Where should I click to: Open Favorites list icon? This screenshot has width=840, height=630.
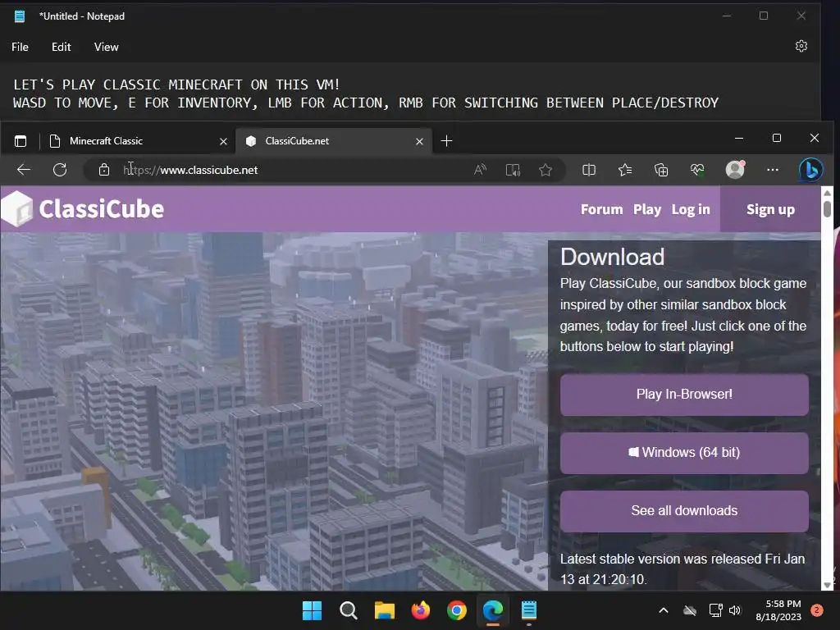pos(624,170)
